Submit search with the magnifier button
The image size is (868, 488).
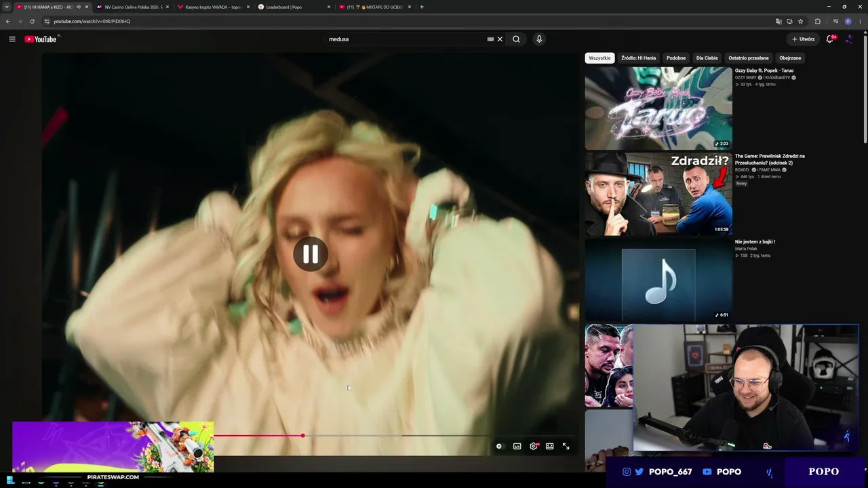tap(516, 39)
